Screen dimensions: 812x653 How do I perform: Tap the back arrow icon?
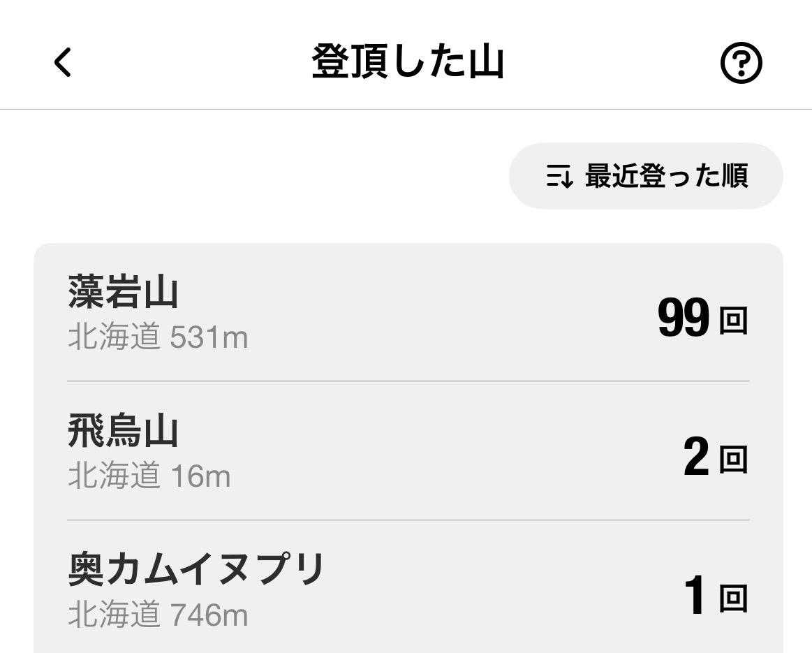tap(63, 62)
